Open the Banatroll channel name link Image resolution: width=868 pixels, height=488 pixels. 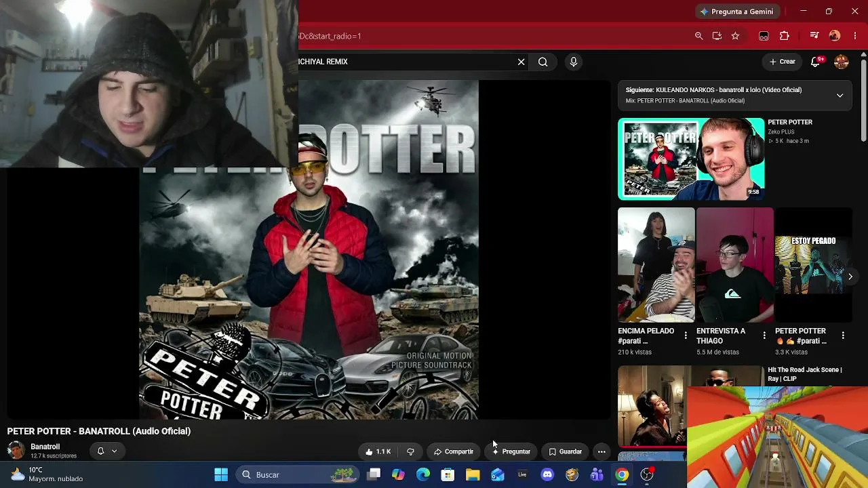[x=45, y=447]
